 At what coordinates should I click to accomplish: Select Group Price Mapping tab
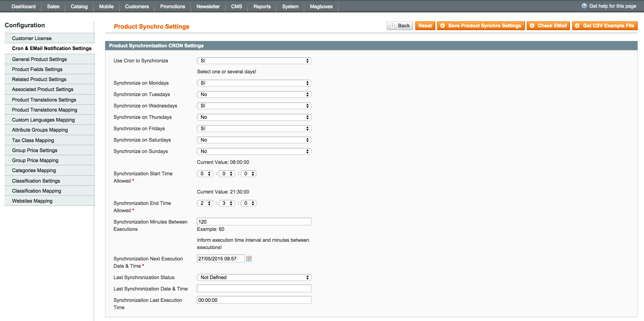50,160
